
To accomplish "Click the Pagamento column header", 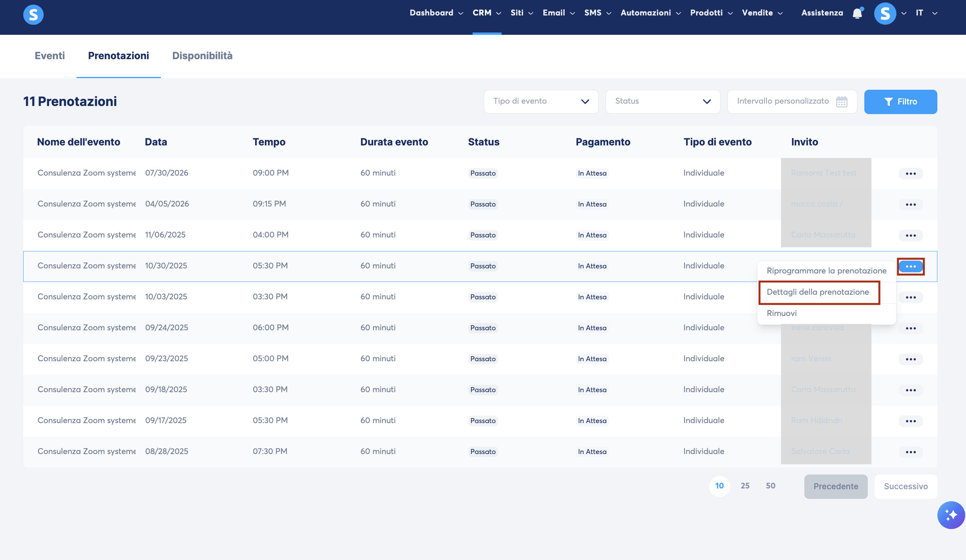I will click(603, 142).
